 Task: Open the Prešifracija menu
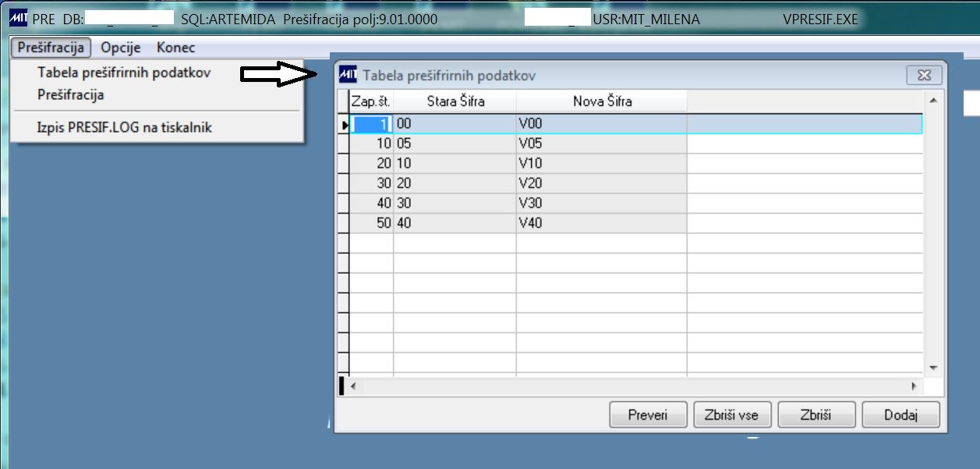click(51, 48)
